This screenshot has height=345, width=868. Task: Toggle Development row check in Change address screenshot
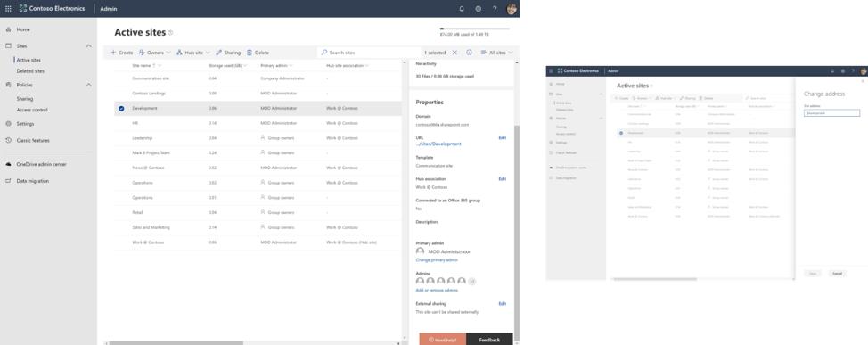620,133
